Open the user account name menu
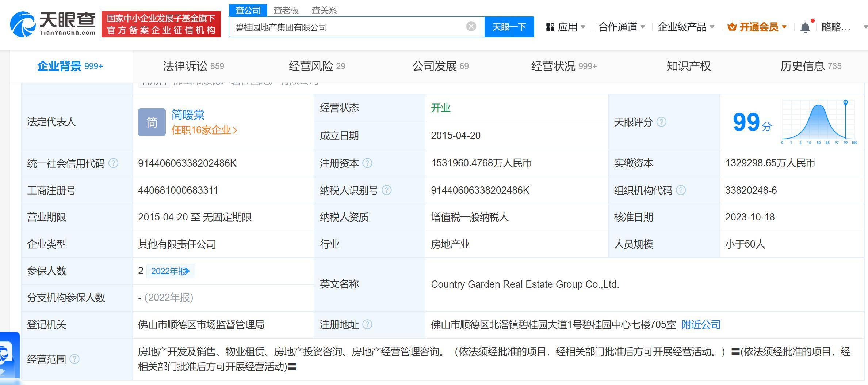868x385 pixels. coord(836,27)
